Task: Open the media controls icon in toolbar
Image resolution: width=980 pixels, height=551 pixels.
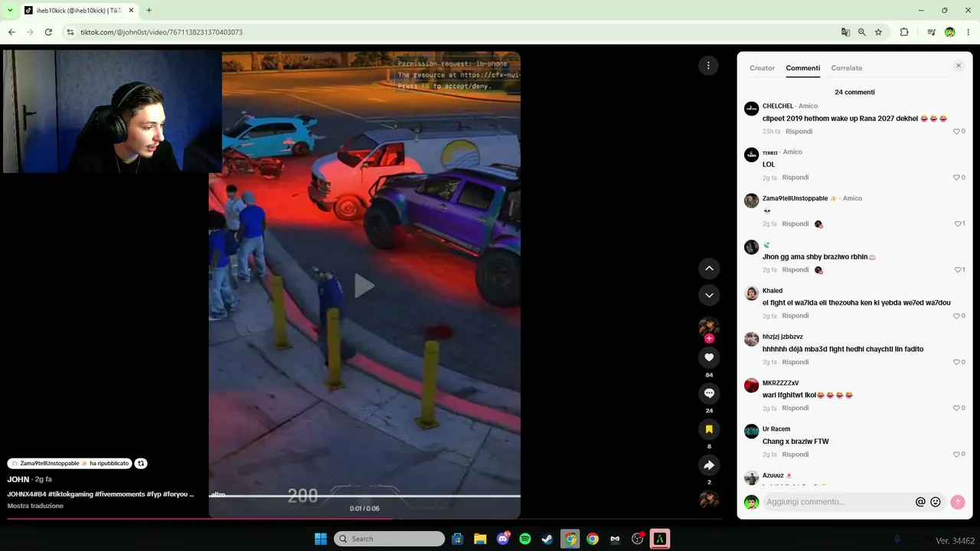Action: (x=931, y=32)
